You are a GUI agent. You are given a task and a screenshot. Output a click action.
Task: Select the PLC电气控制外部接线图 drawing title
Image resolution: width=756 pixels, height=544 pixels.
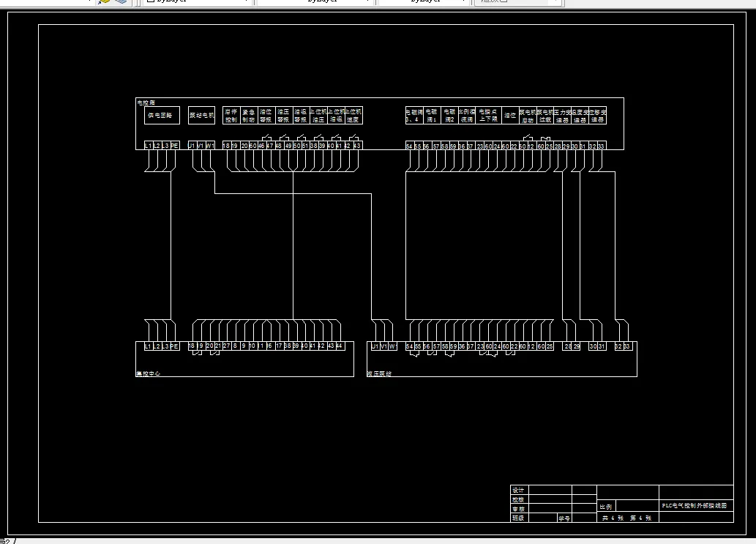tap(695, 505)
